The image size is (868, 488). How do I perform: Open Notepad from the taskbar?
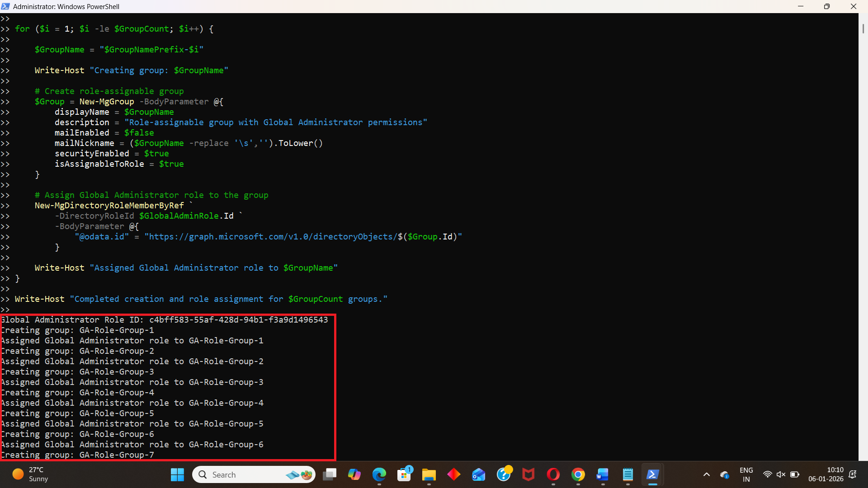point(627,474)
